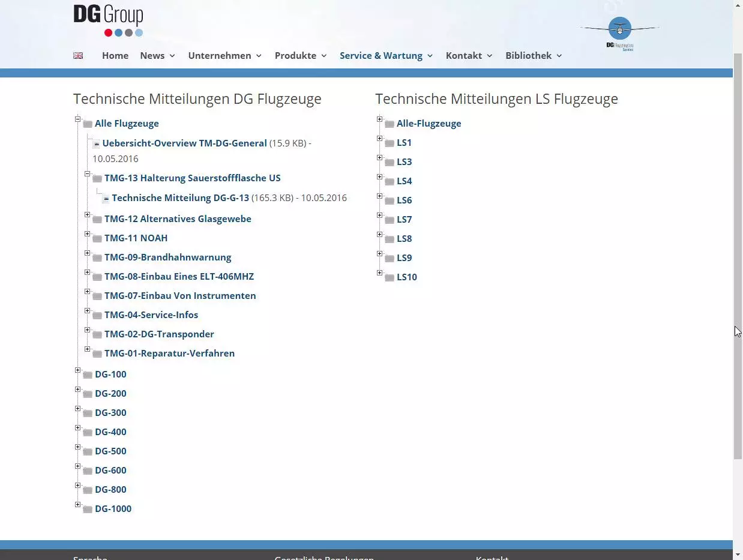Click the folder icon beside LS4
743x560 pixels.
(x=390, y=182)
